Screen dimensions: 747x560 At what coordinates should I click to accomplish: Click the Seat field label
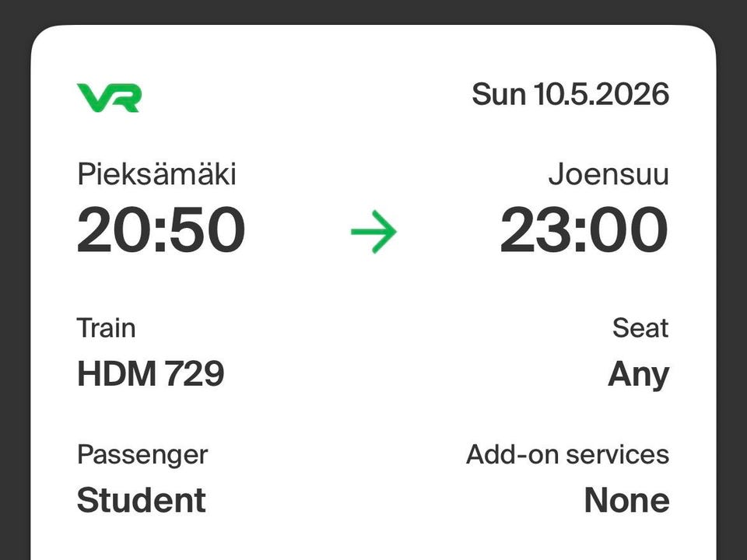click(x=640, y=328)
